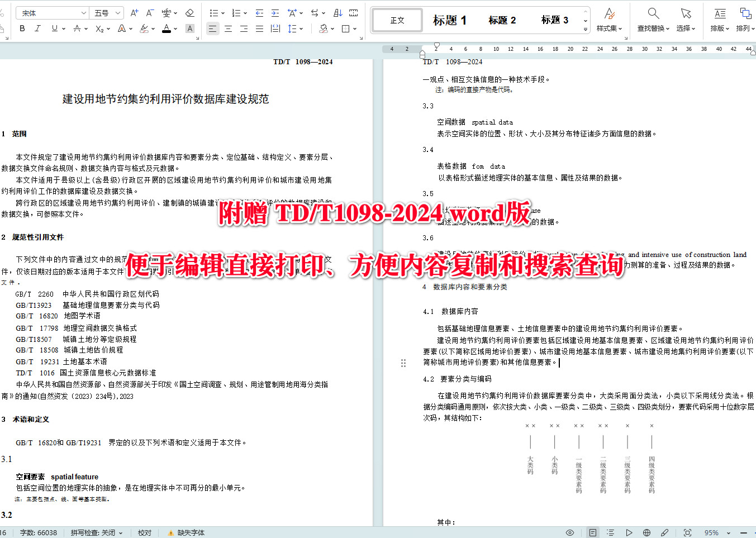
Task: Toggle Italic formatting
Action: tap(37, 28)
